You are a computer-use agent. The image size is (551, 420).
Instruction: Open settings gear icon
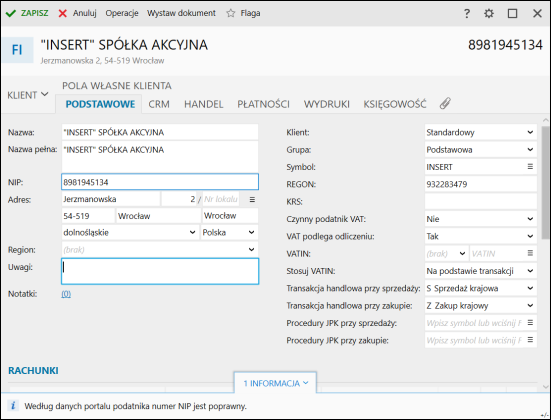tap(489, 13)
